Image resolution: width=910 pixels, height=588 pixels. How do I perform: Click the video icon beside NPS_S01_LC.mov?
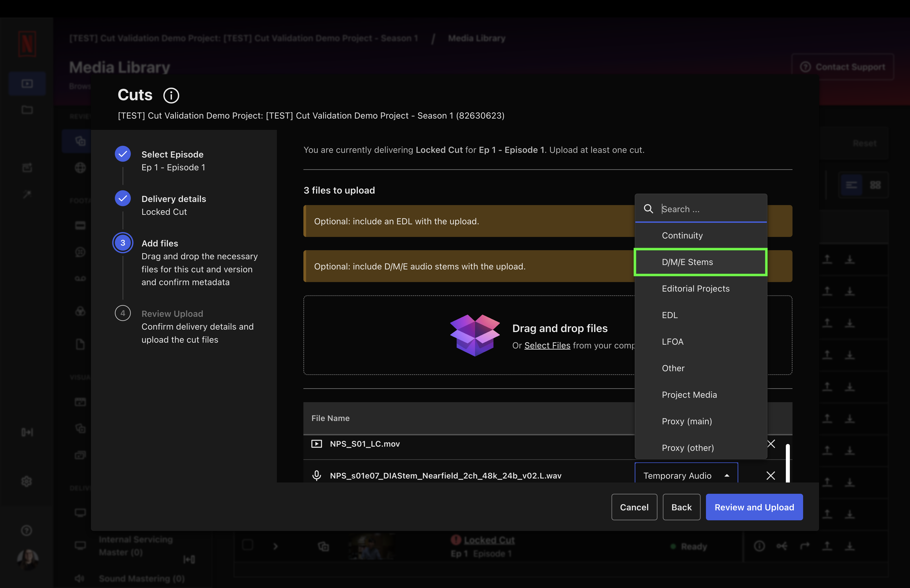[x=316, y=444]
